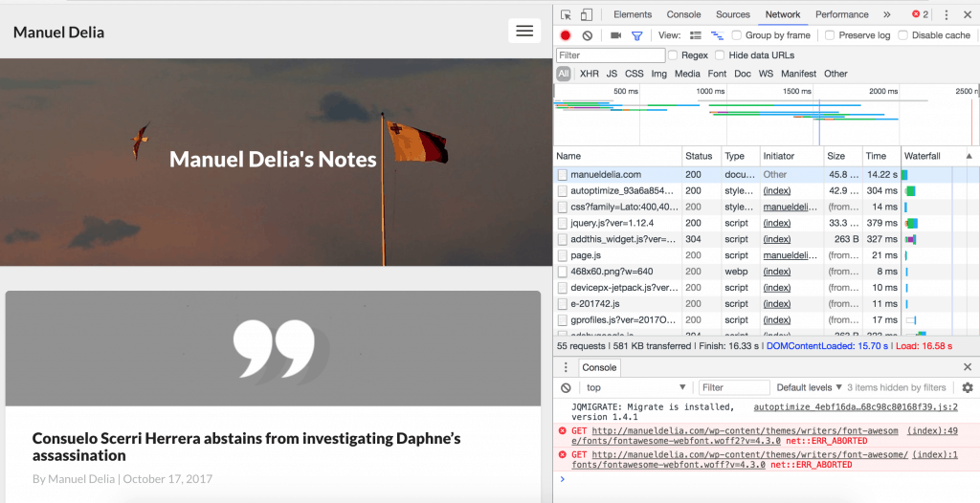Toggle the device toolbar icon
This screenshot has height=503, width=980.
(x=586, y=14)
